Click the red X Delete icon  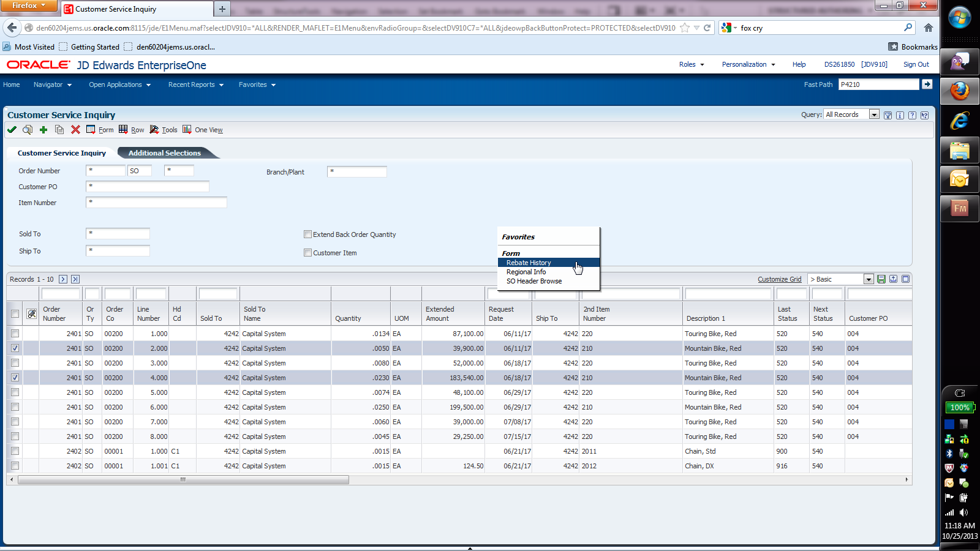click(x=75, y=130)
